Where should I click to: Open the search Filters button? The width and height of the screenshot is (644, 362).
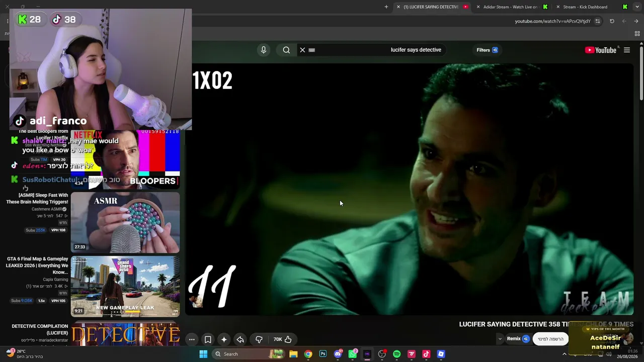(487, 50)
